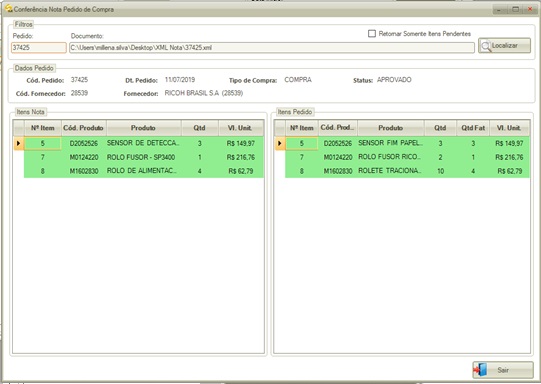
Task: Click M1602830 code in Itens Nota
Action: pos(84,171)
